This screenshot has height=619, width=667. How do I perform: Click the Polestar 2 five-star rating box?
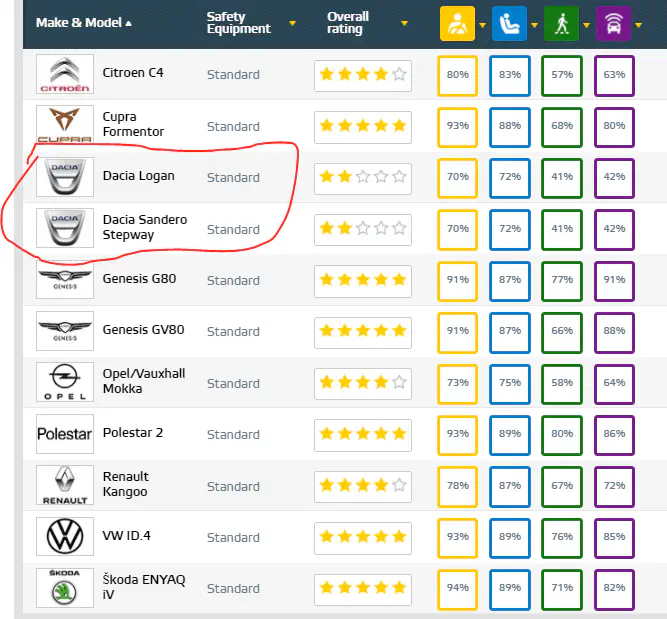coord(362,434)
